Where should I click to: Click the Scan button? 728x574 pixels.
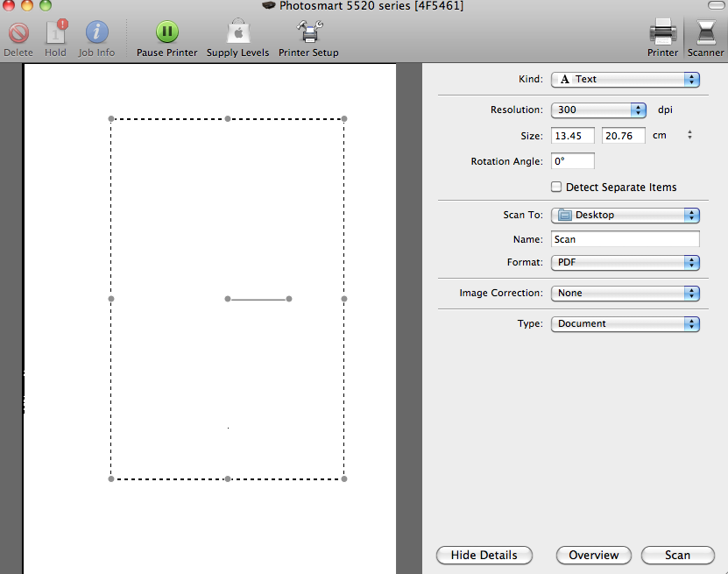(677, 555)
